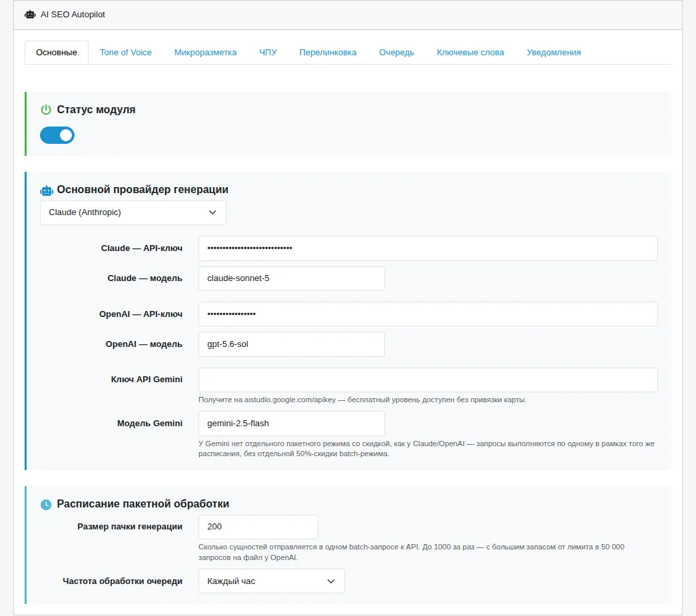This screenshot has width=696, height=616.
Task: Open the Микроразметка tab
Action: pyautogui.click(x=205, y=53)
